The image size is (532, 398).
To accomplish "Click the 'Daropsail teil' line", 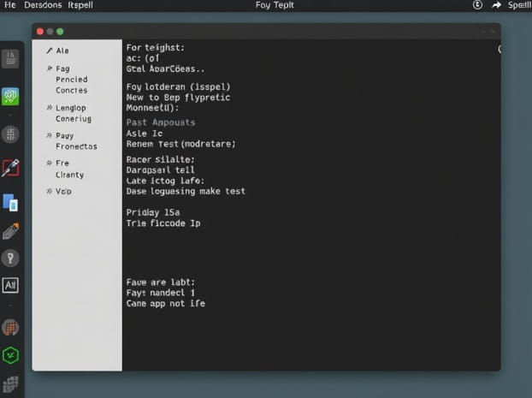I will [x=161, y=169].
